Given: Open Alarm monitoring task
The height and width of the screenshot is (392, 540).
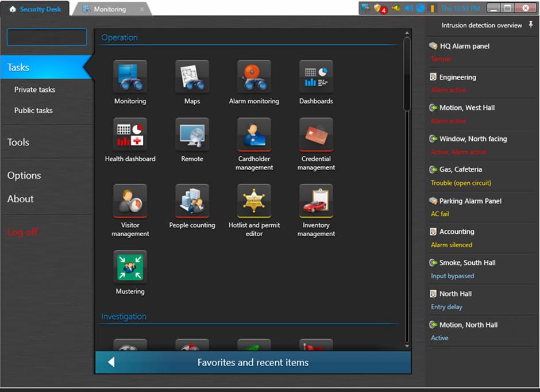Looking at the screenshot, I should (x=254, y=77).
